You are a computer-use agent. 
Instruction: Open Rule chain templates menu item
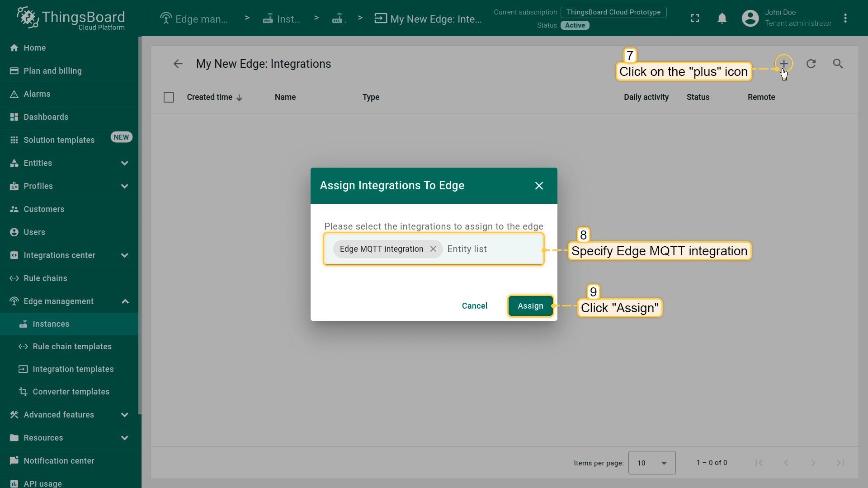coord(72,347)
